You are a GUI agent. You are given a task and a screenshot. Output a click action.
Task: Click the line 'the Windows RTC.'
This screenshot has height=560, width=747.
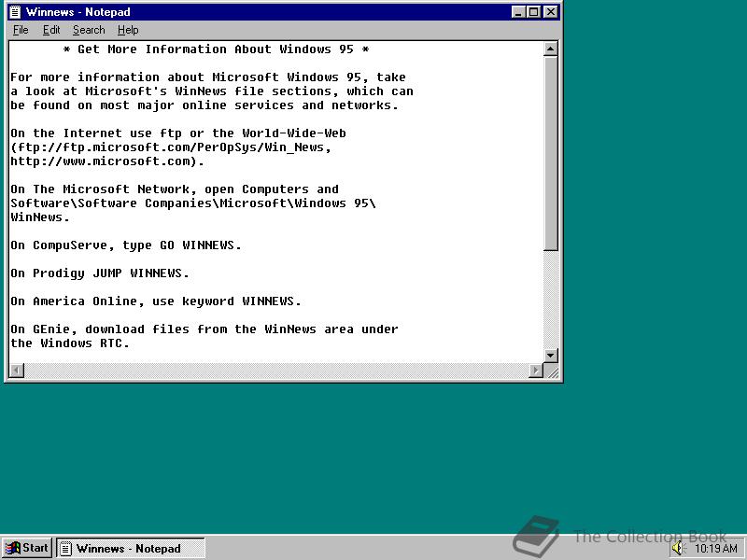click(x=70, y=343)
